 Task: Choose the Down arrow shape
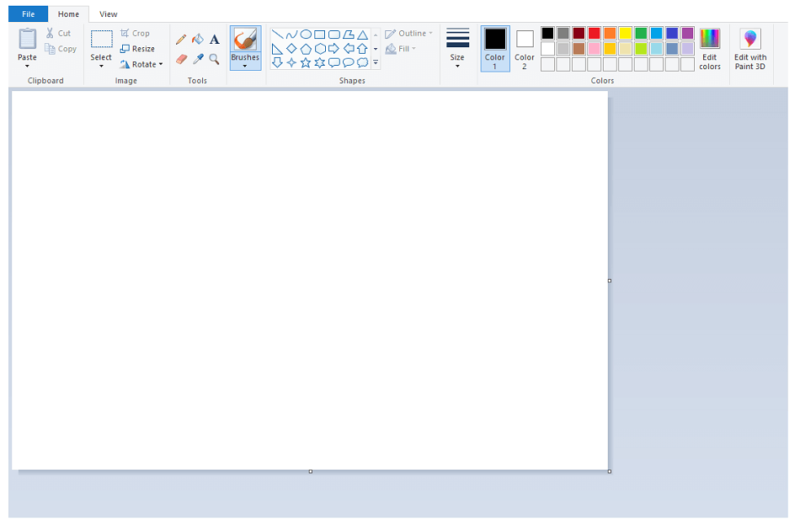[277, 62]
